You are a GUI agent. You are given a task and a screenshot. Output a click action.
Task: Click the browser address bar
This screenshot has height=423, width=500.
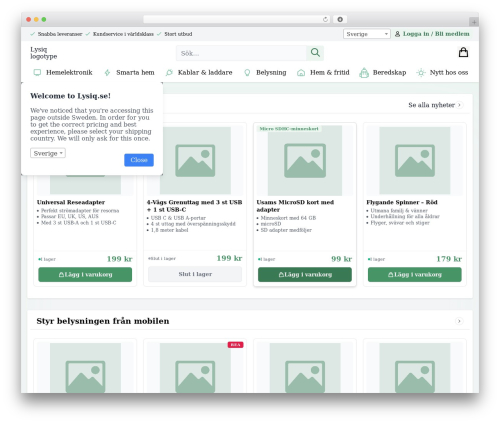(237, 19)
